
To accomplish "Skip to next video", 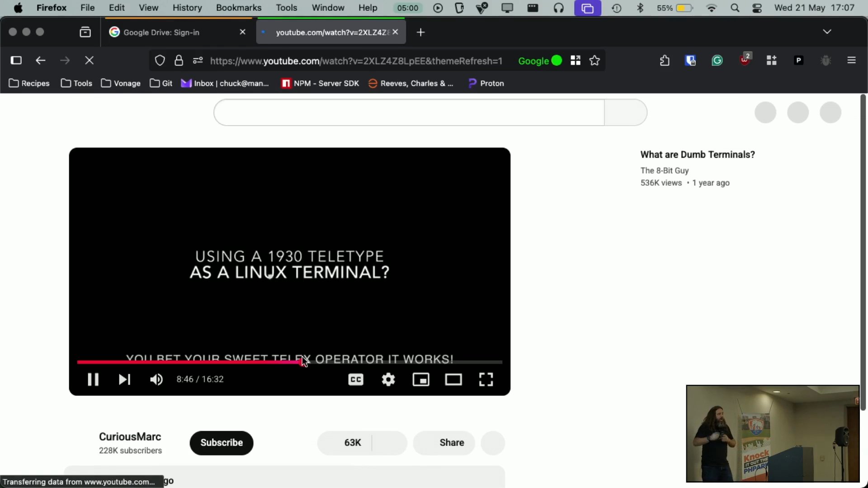I will [124, 380].
